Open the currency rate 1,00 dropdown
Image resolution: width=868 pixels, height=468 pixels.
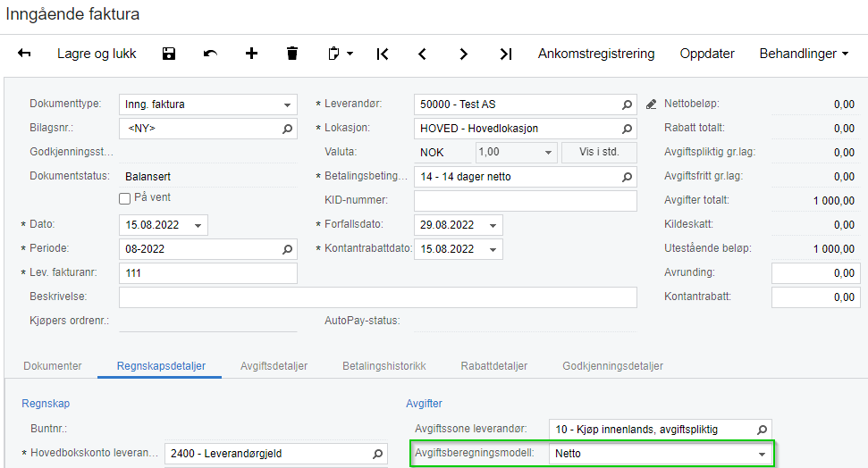(x=548, y=152)
